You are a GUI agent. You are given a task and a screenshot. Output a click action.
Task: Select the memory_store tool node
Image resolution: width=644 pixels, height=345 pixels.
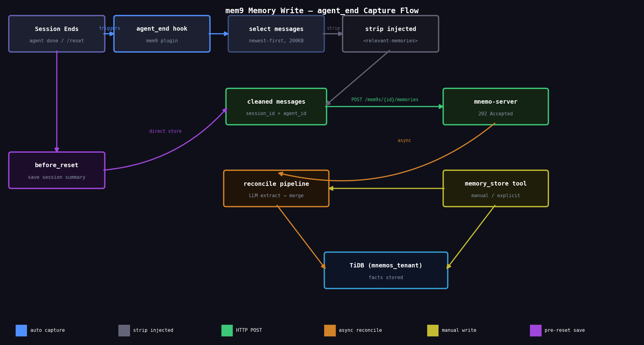pos(496,188)
